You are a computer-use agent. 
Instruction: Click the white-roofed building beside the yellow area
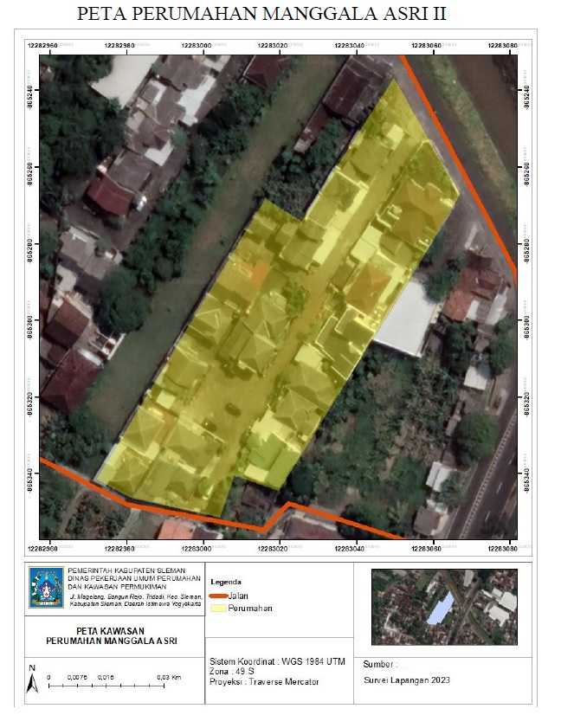(x=405, y=319)
